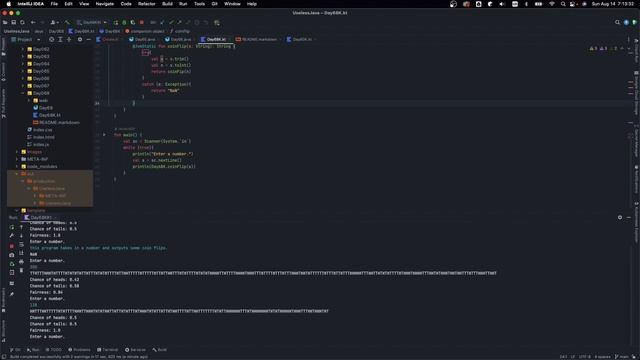Open Search Everywhere magnifier in IDE toolbar
The width and height of the screenshot is (640, 360).
tap(618, 22)
